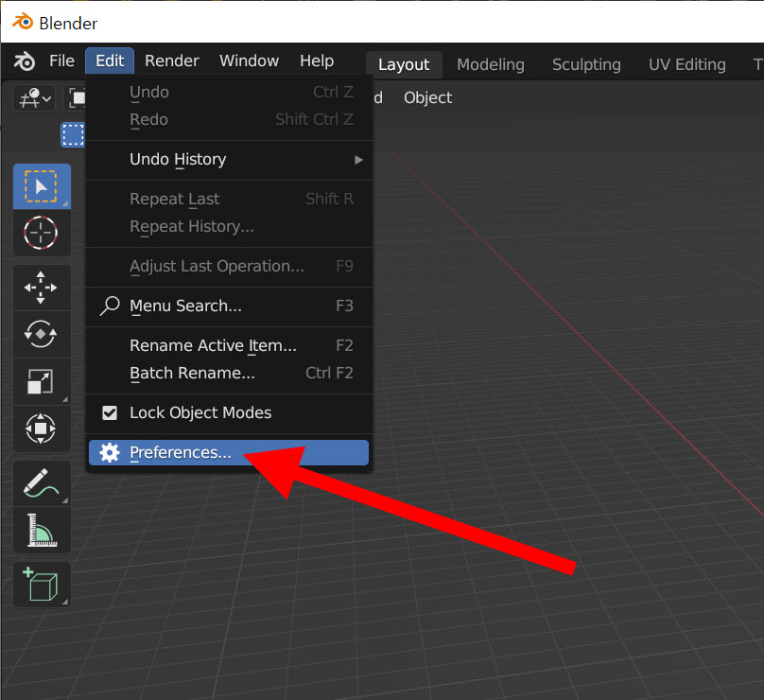Expand the Undo History submenu

click(x=229, y=160)
